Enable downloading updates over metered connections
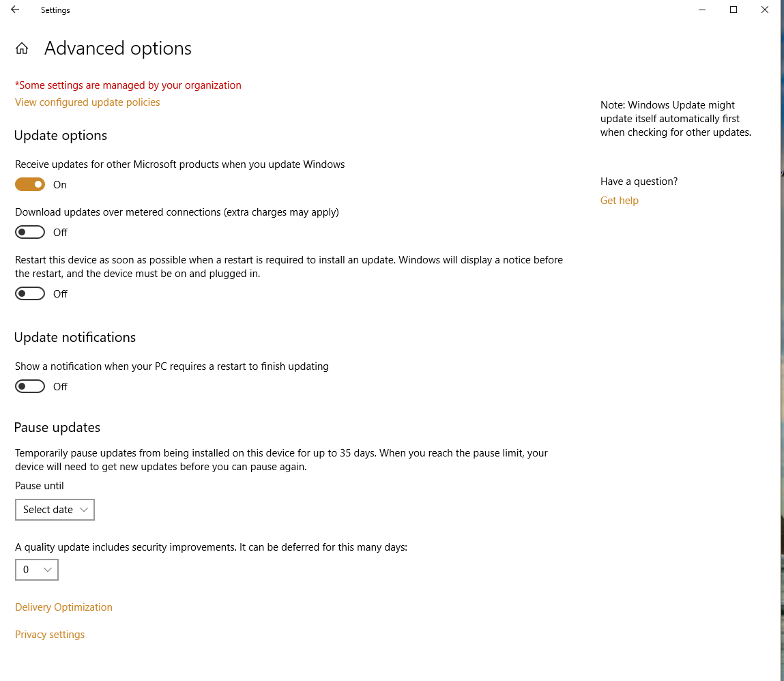The height and width of the screenshot is (681, 784). tap(30, 232)
